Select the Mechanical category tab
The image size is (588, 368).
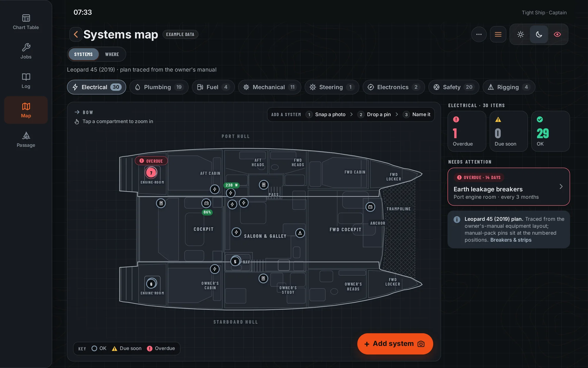coord(270,87)
